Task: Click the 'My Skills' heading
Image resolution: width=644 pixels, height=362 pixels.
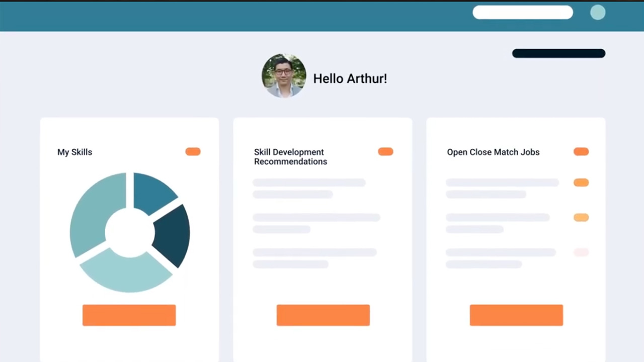Action: click(74, 152)
